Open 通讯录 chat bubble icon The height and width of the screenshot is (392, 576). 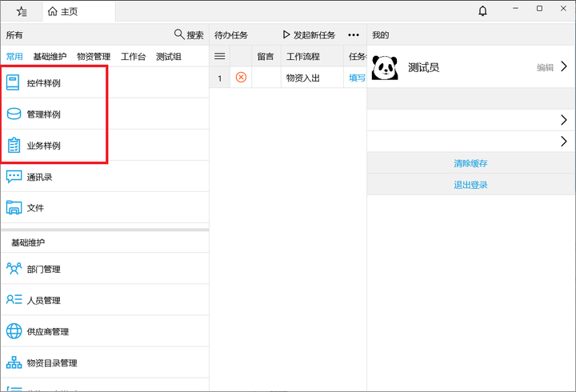tap(14, 177)
